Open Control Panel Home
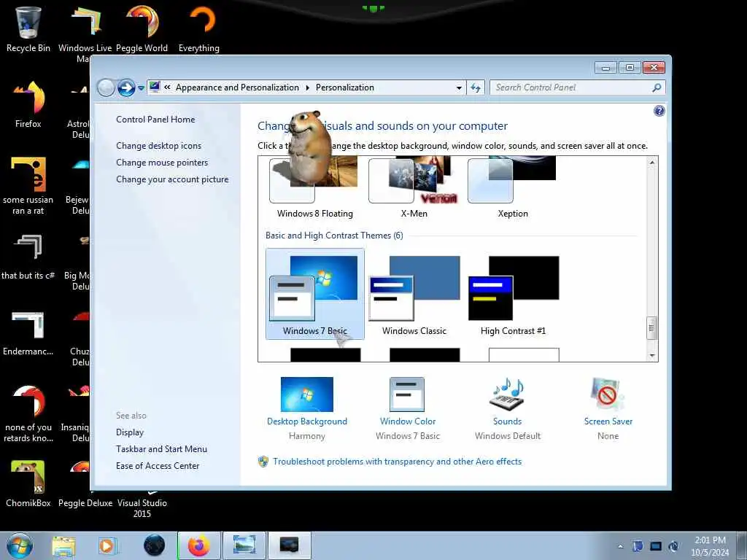Viewport: 747px width, 560px height. [x=155, y=120]
